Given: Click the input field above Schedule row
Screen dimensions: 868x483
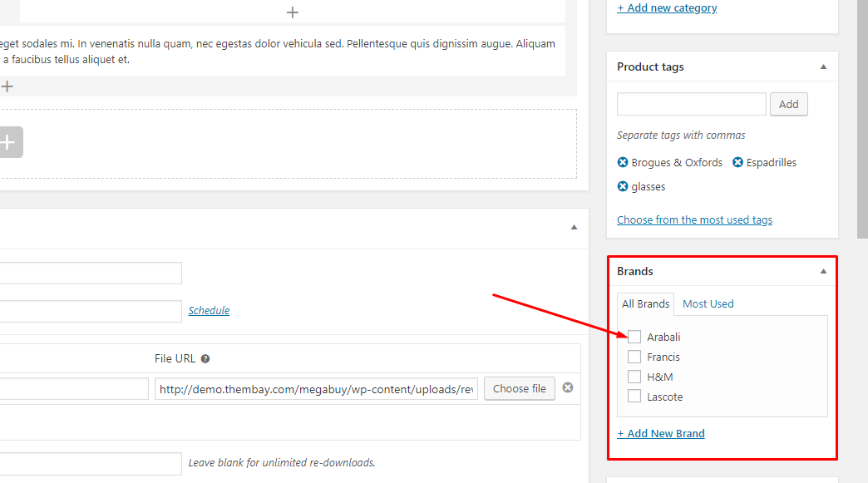Looking at the screenshot, I should click(x=91, y=273).
